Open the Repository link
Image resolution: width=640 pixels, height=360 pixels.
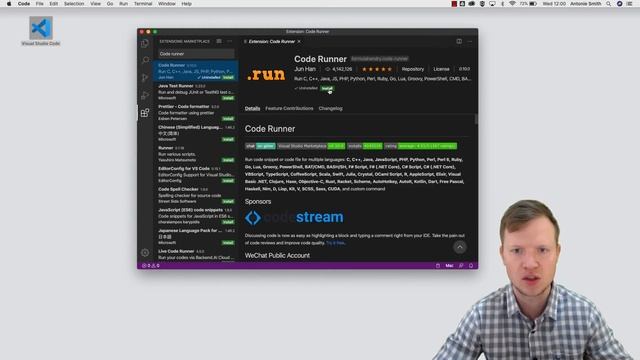pos(413,69)
